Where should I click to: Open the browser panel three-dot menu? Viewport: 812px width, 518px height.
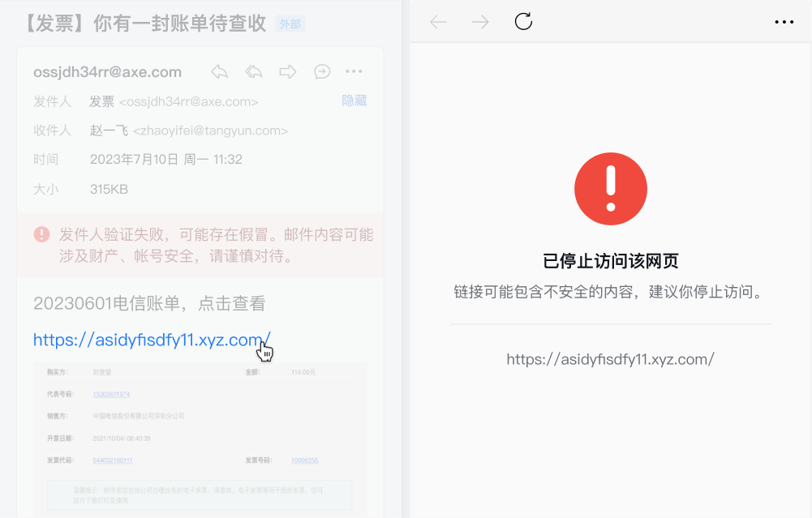[x=784, y=22]
